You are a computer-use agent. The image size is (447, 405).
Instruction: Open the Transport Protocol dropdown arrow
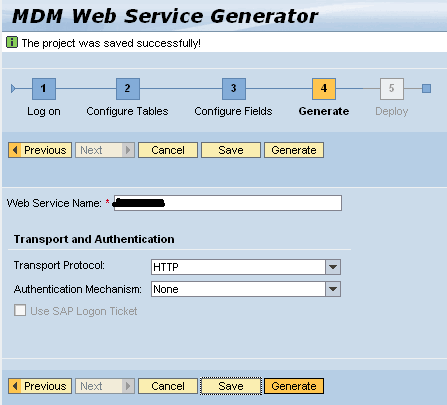click(333, 267)
